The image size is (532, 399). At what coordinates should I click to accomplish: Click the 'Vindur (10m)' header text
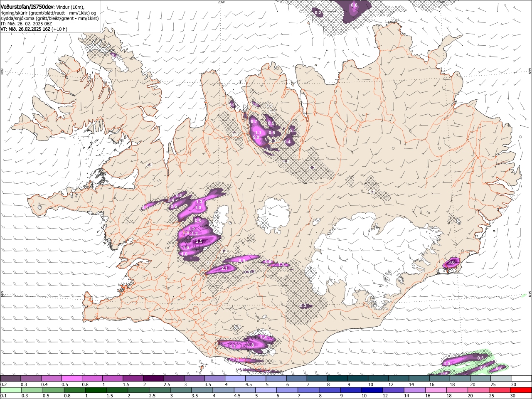[x=70, y=7]
